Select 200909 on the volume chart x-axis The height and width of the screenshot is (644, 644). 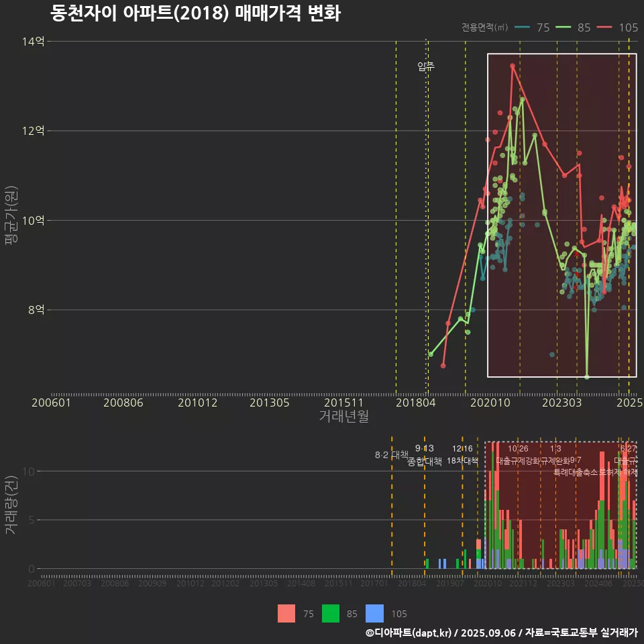152,583
